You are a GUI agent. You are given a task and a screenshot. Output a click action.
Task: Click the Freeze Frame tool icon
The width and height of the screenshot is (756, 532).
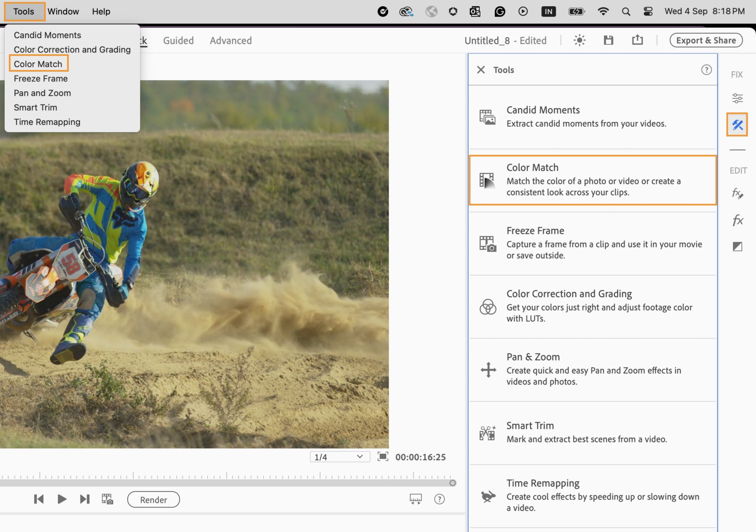tap(487, 244)
